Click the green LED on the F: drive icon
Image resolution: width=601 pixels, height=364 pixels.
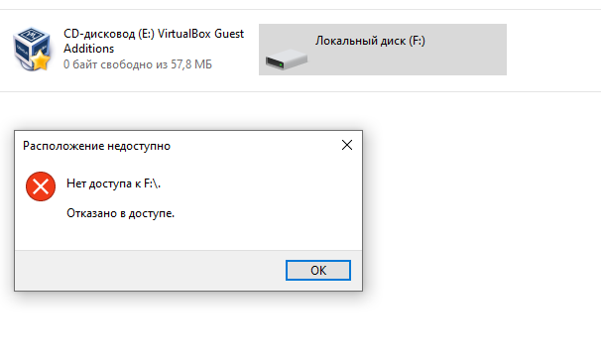(x=281, y=65)
